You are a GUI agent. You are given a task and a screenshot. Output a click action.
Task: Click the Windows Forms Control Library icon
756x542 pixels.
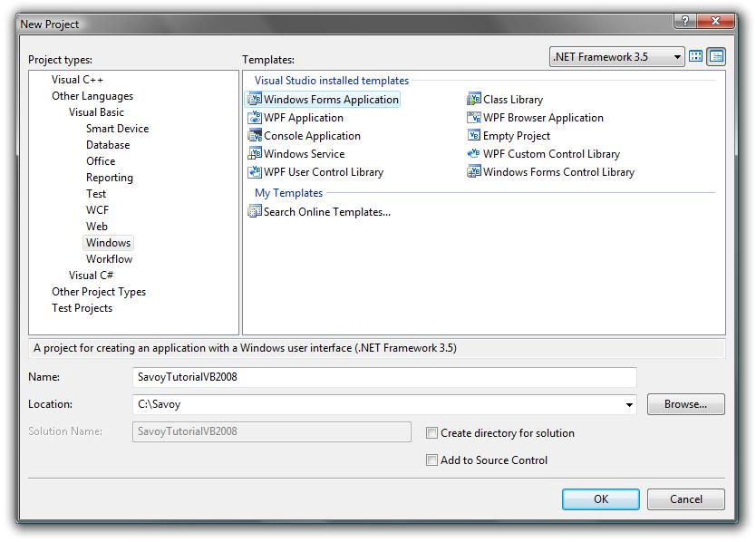[x=474, y=171]
